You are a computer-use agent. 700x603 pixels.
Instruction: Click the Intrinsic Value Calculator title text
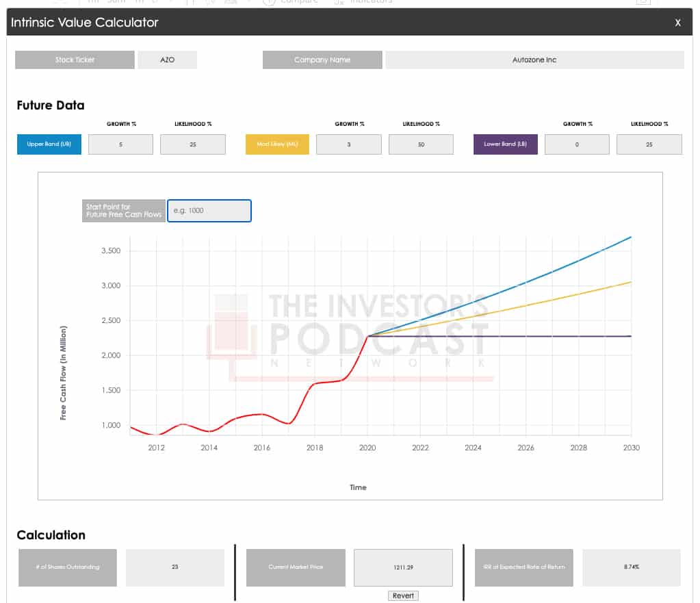pyautogui.click(x=84, y=23)
